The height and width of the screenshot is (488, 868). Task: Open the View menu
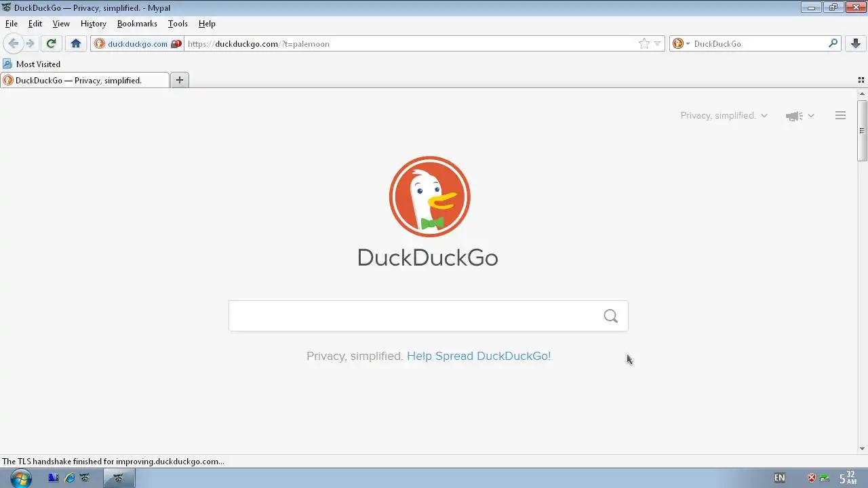click(x=61, y=24)
